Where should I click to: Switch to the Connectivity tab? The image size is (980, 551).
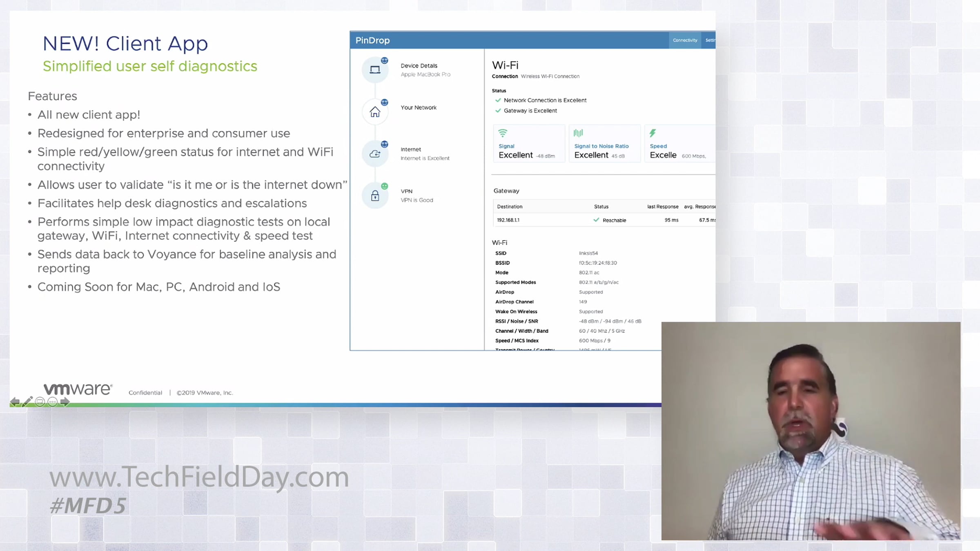pos(685,40)
